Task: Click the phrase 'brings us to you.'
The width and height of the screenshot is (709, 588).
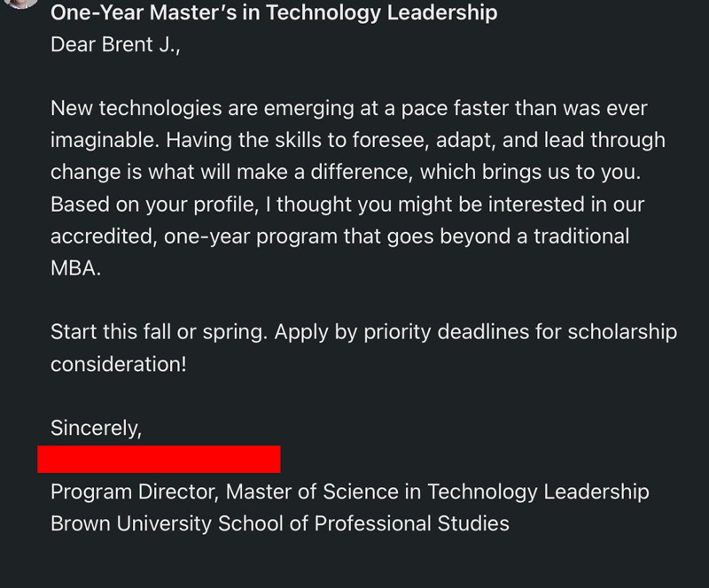Action: tap(561, 172)
